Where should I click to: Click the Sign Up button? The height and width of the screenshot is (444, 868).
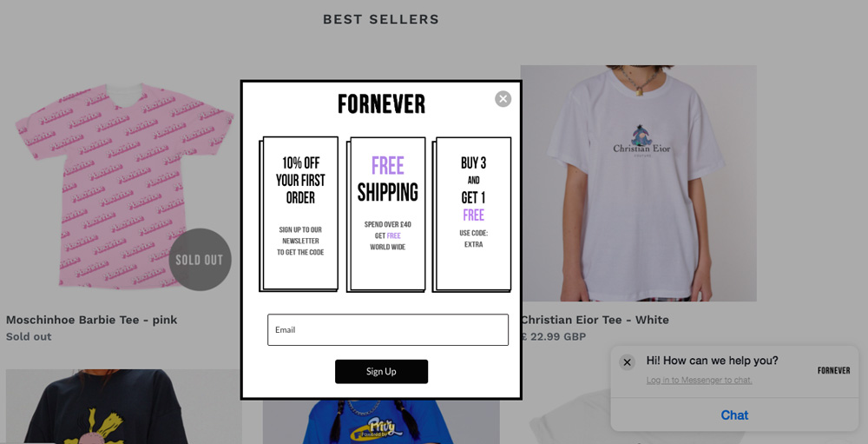pyautogui.click(x=381, y=371)
